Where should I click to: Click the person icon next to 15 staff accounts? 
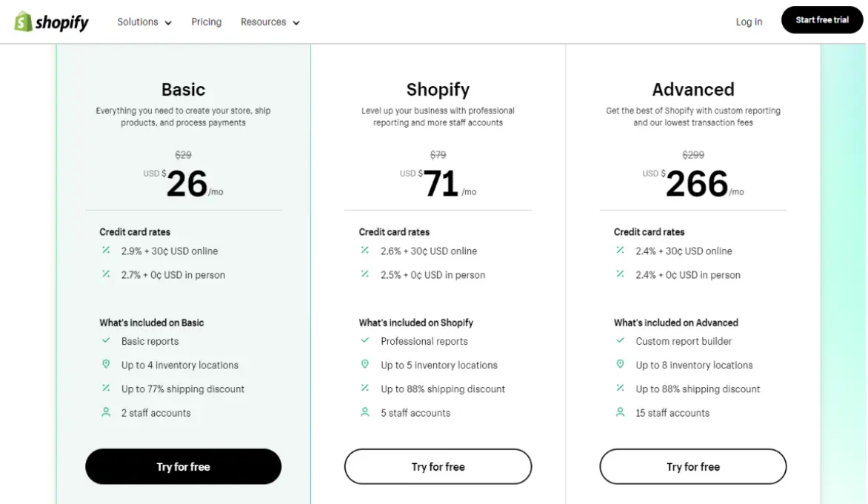[620, 412]
